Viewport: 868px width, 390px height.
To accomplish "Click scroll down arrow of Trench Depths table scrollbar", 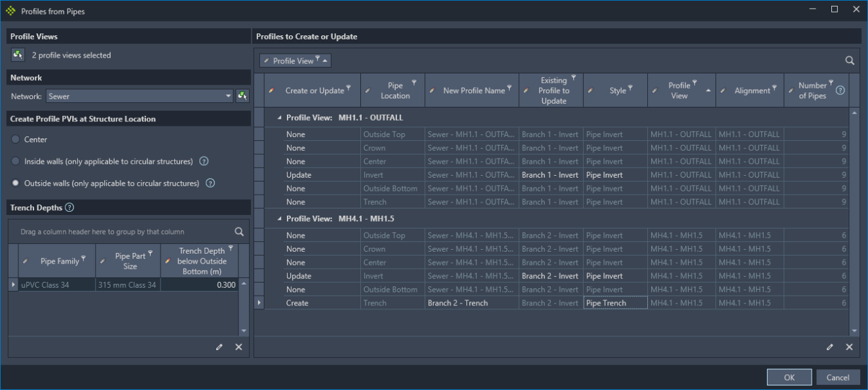I will point(244,331).
